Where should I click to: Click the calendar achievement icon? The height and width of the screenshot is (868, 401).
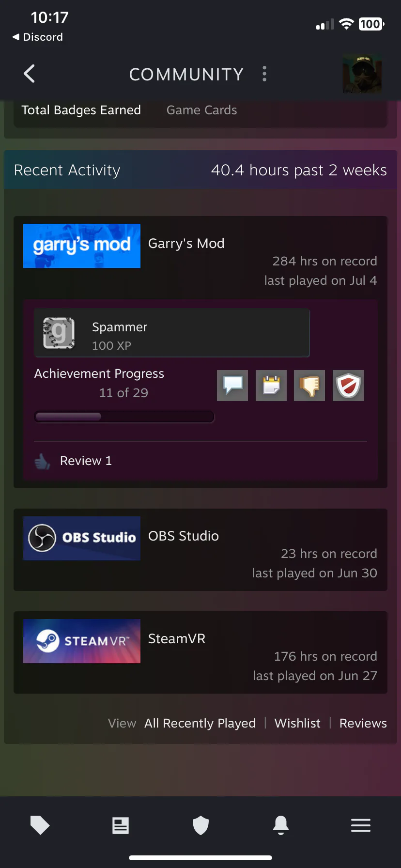pyautogui.click(x=271, y=386)
